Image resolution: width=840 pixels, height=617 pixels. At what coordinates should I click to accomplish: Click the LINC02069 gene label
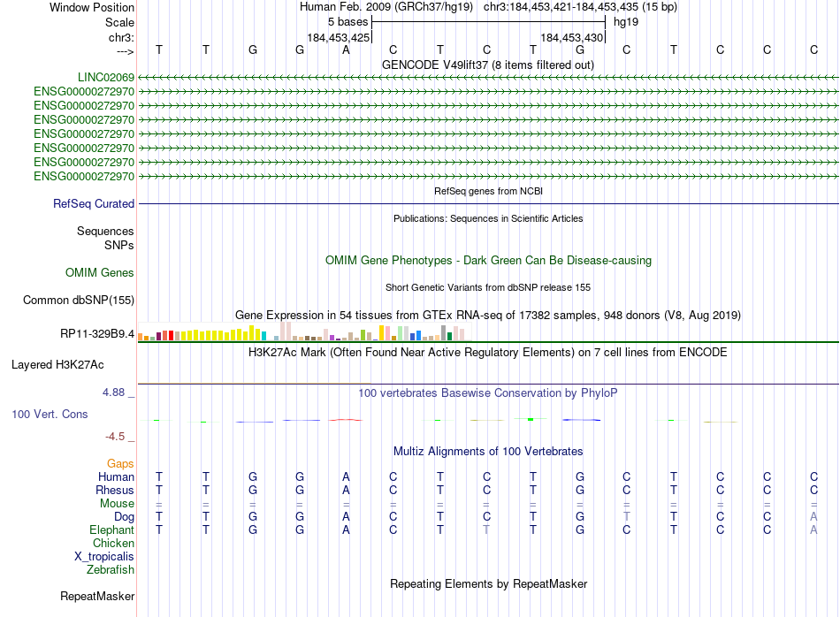point(105,77)
